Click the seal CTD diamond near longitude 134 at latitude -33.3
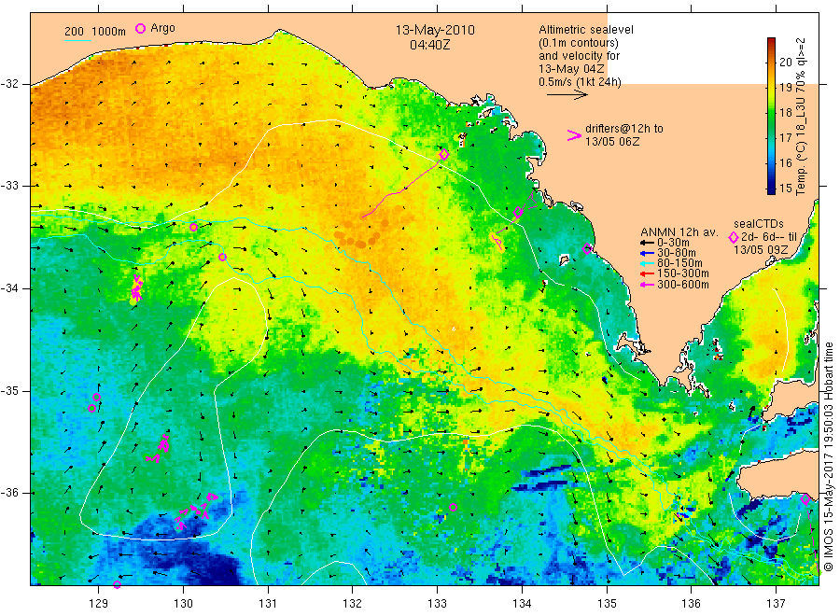The height and width of the screenshot is (616, 840). pyautogui.click(x=517, y=212)
